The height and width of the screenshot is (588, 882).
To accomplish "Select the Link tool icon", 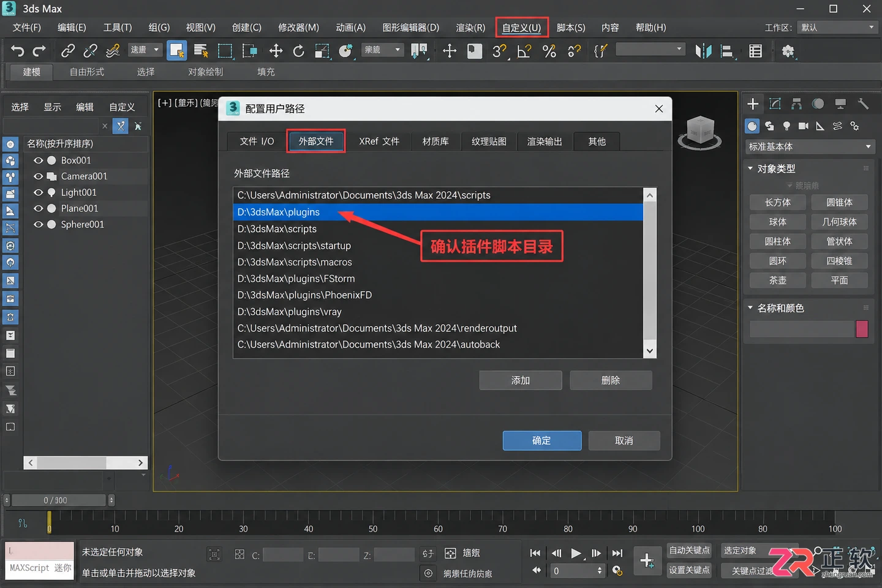I will tap(68, 51).
